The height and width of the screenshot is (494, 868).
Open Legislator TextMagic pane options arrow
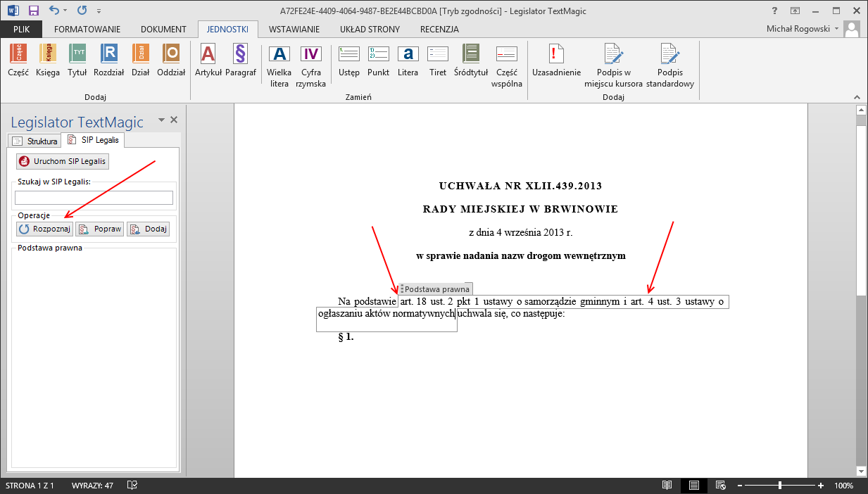click(161, 120)
